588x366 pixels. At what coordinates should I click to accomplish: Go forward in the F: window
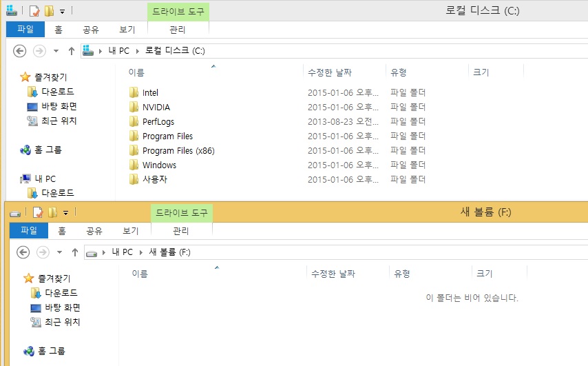point(43,252)
